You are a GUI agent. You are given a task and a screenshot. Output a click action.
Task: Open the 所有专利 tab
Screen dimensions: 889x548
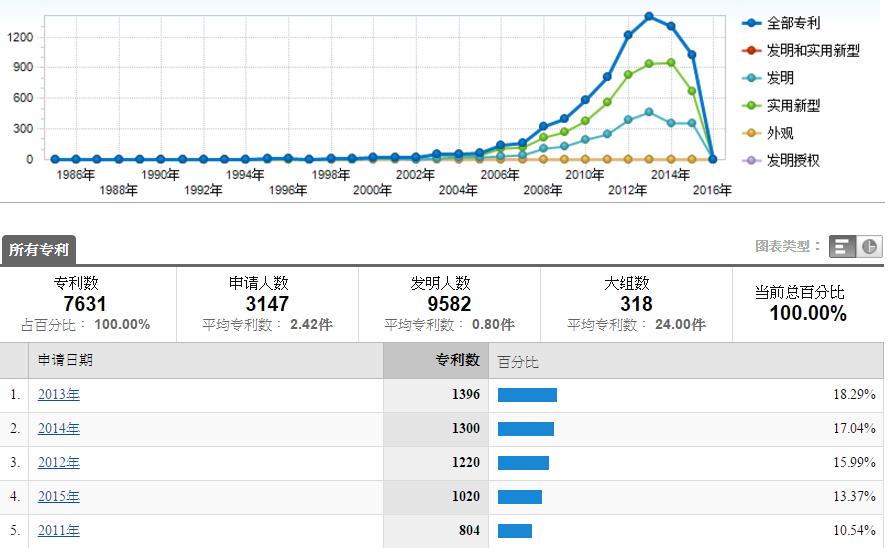click(39, 249)
